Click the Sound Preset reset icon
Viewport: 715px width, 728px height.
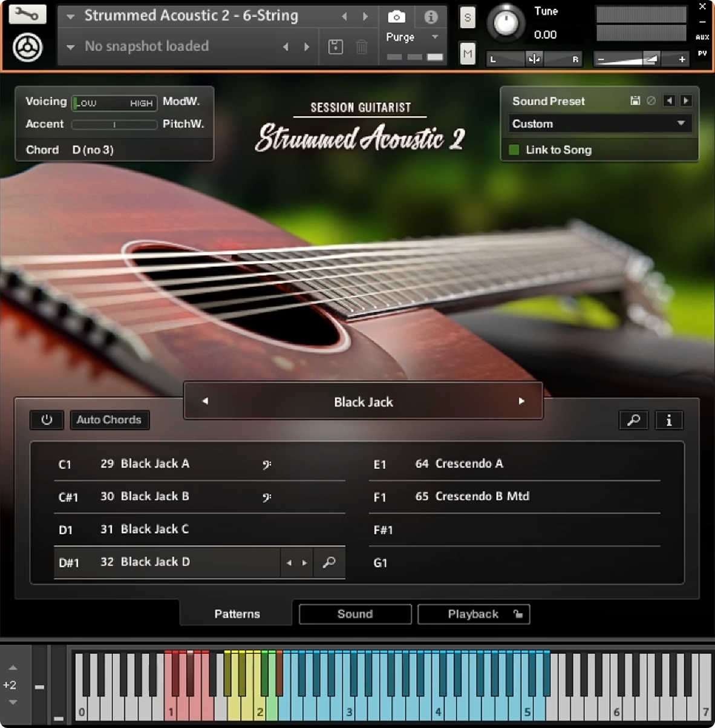pyautogui.click(x=651, y=101)
